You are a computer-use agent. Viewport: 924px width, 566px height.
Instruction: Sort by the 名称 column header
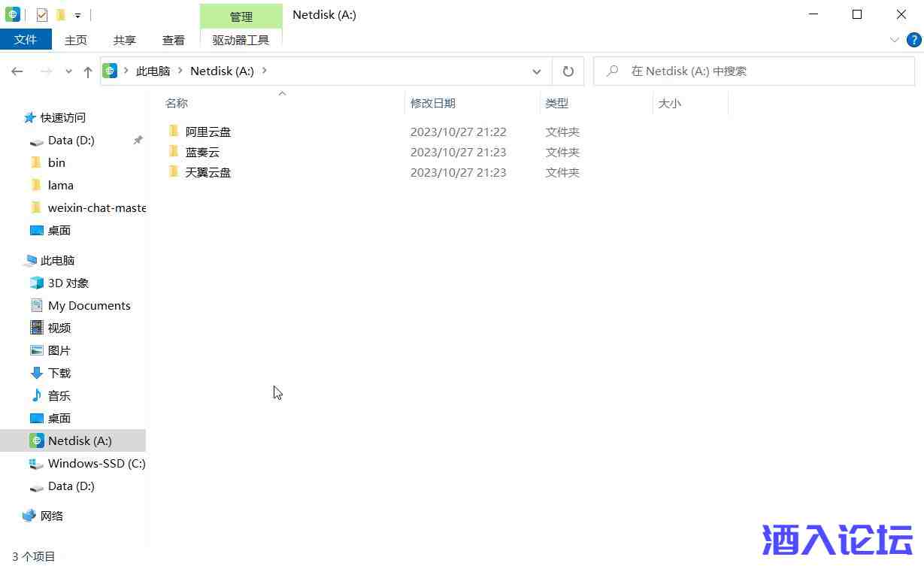(177, 103)
